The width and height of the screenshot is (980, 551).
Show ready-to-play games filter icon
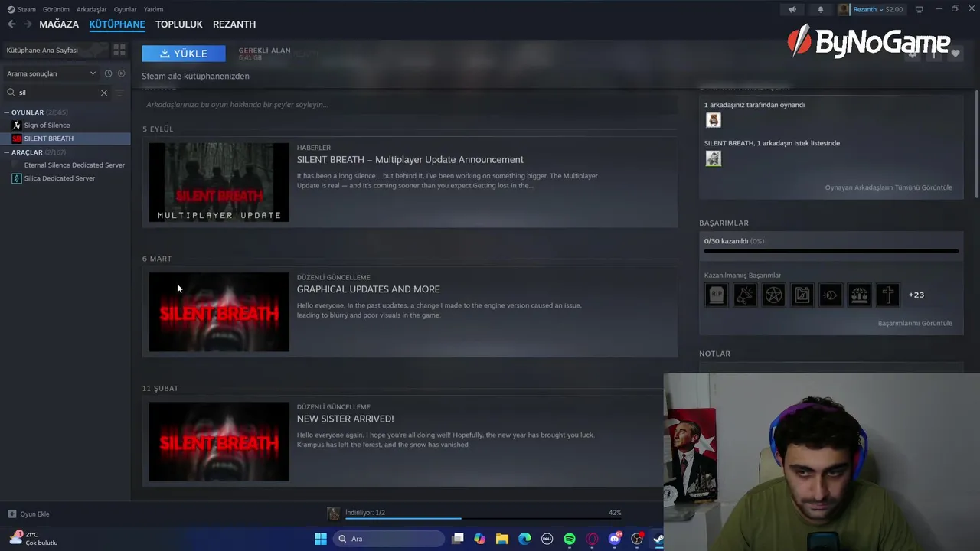point(121,73)
